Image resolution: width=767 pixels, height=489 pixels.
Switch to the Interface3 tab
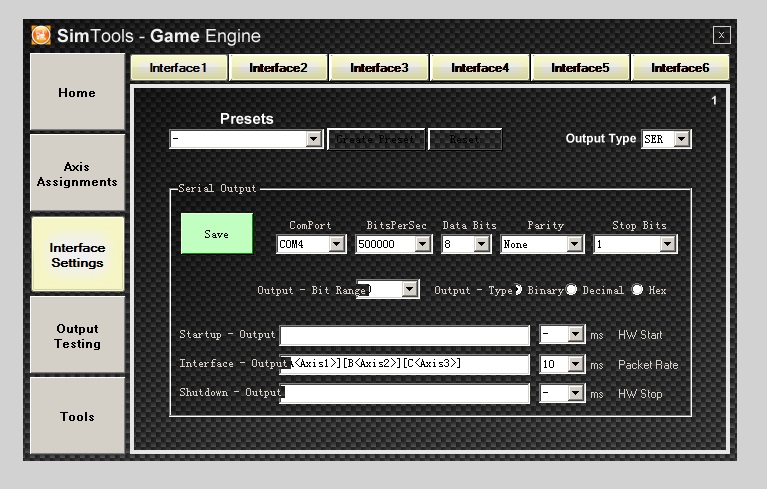point(379,67)
